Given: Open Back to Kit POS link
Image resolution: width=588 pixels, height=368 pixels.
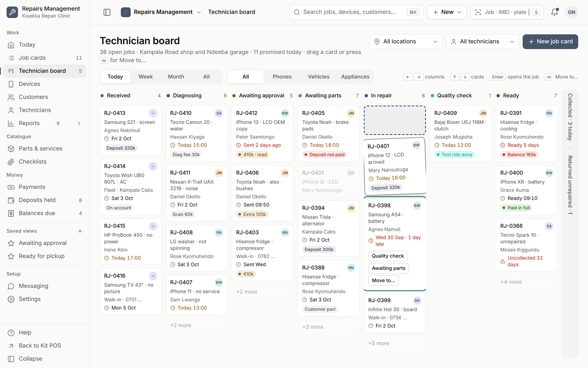Looking at the screenshot, I should (45, 346).
